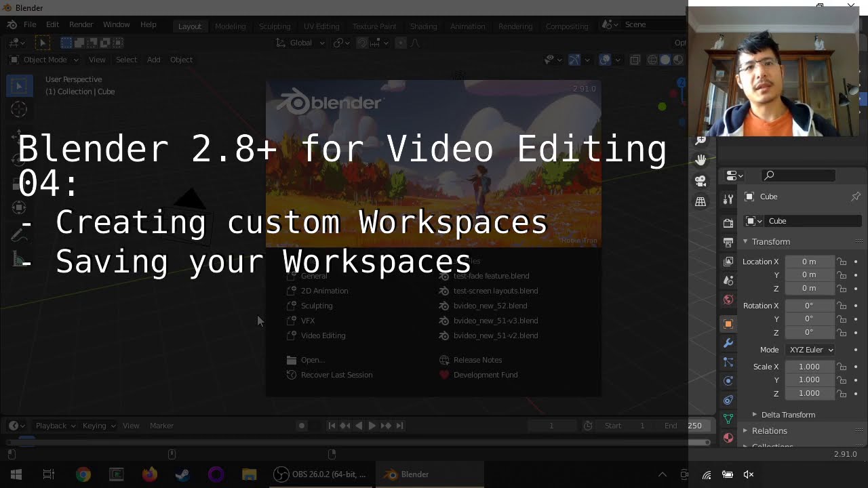
Task: Toggle lock for Rotation X
Action: pos(842,306)
